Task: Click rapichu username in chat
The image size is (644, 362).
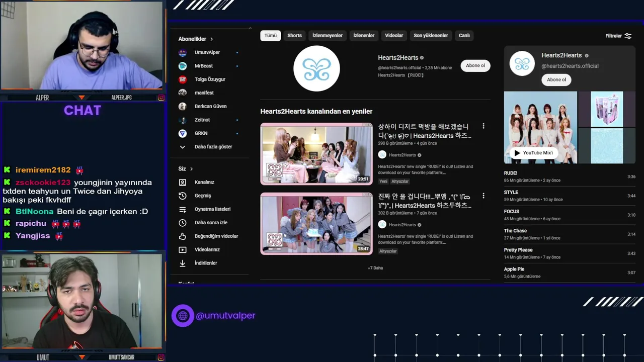Action: [x=31, y=223]
